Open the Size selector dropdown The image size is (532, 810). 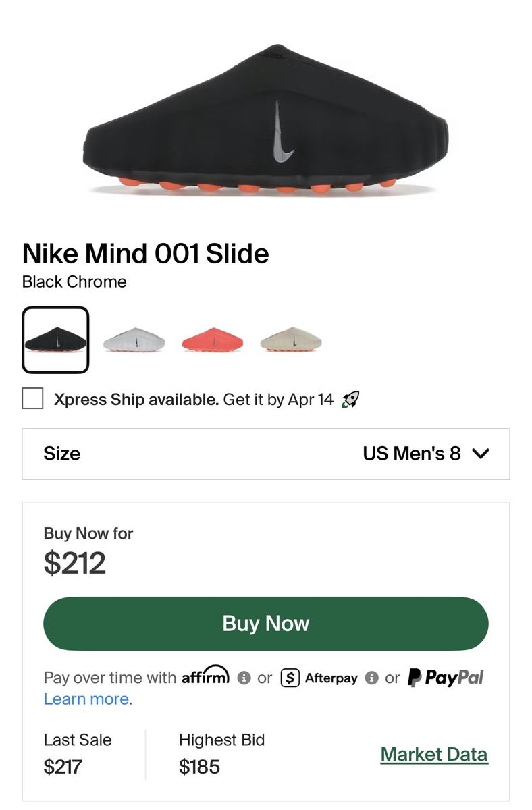[265, 454]
